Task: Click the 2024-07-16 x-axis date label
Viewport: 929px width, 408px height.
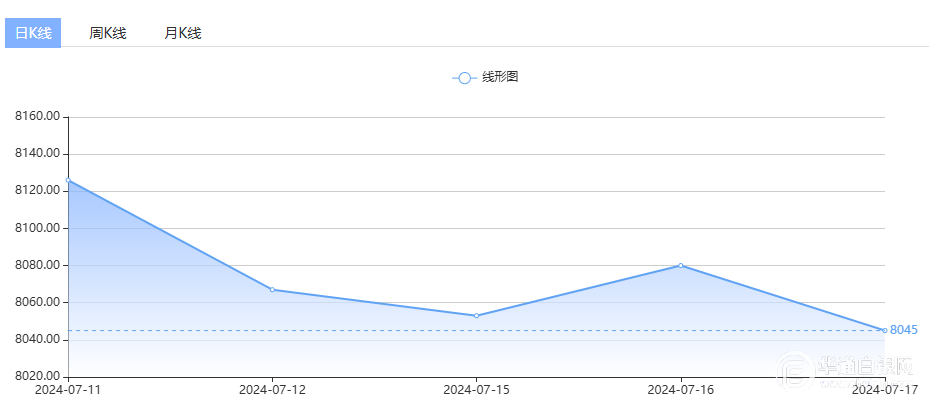Action: [681, 390]
